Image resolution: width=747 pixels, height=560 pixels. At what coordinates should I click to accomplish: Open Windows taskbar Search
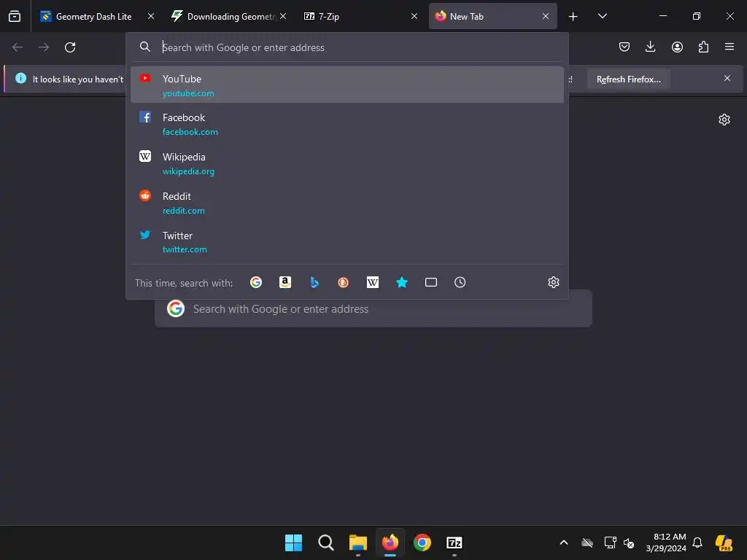326,542
